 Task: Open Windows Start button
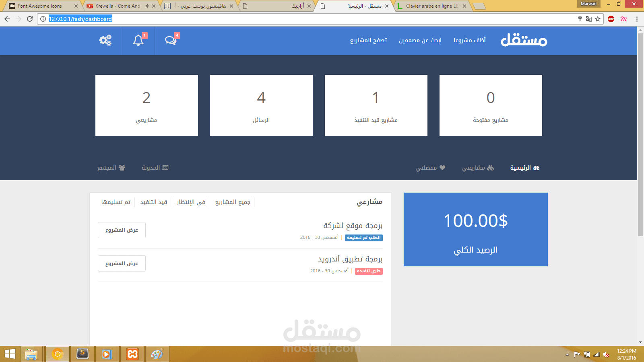coord(10,354)
